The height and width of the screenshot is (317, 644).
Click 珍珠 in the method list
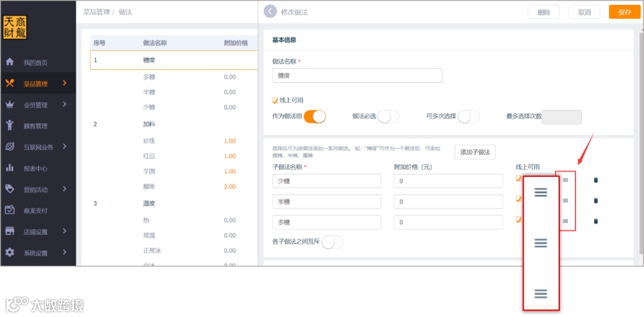(149, 141)
